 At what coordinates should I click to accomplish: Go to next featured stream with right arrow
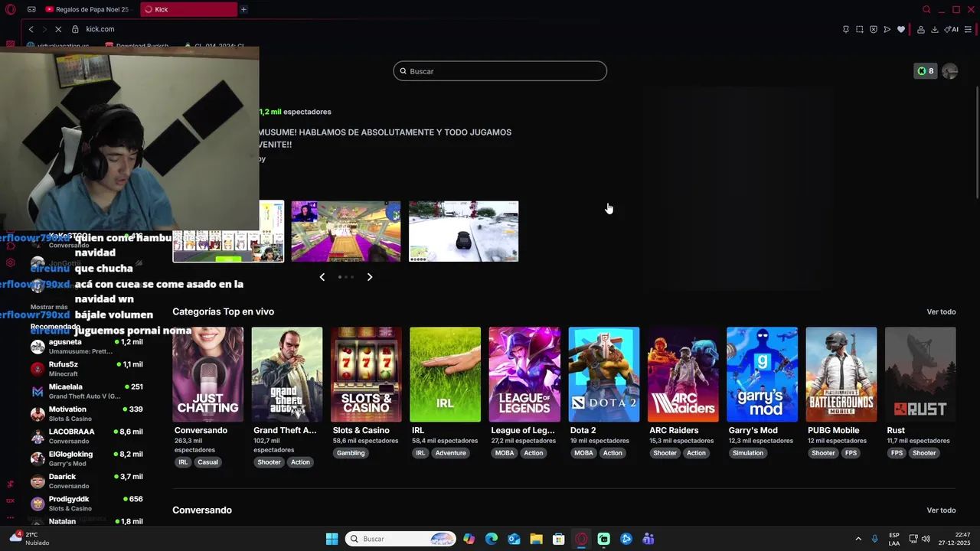369,277
